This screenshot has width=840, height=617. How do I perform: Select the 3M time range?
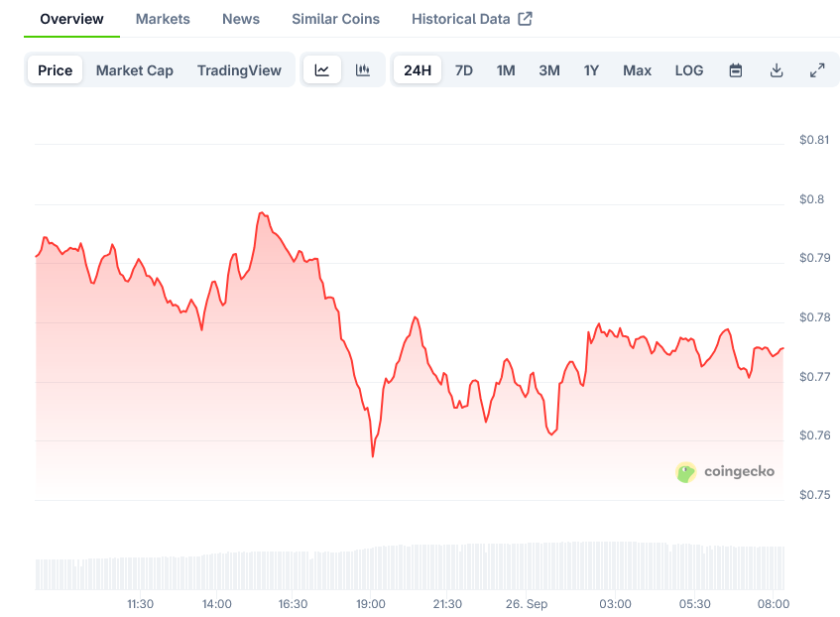click(x=549, y=70)
